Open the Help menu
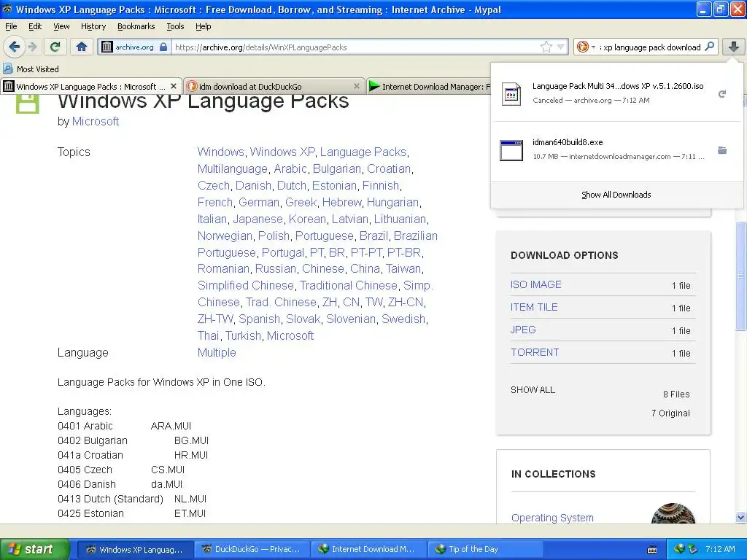 click(203, 26)
